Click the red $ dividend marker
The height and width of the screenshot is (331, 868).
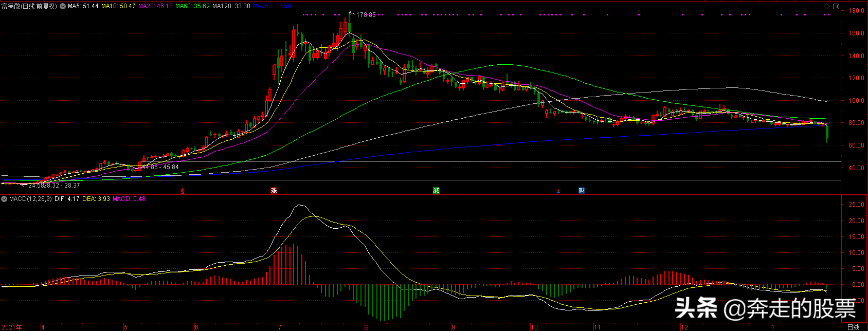pyautogui.click(x=182, y=191)
